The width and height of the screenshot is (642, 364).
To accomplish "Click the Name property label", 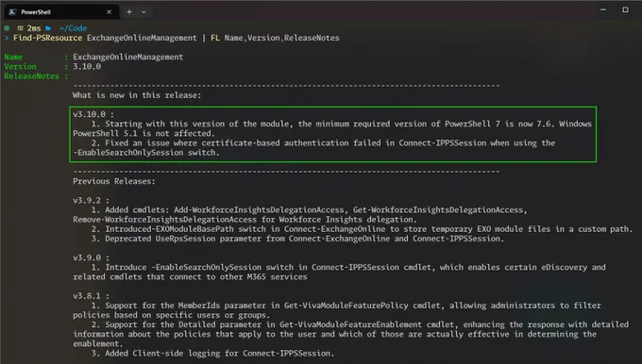I will click(13, 57).
